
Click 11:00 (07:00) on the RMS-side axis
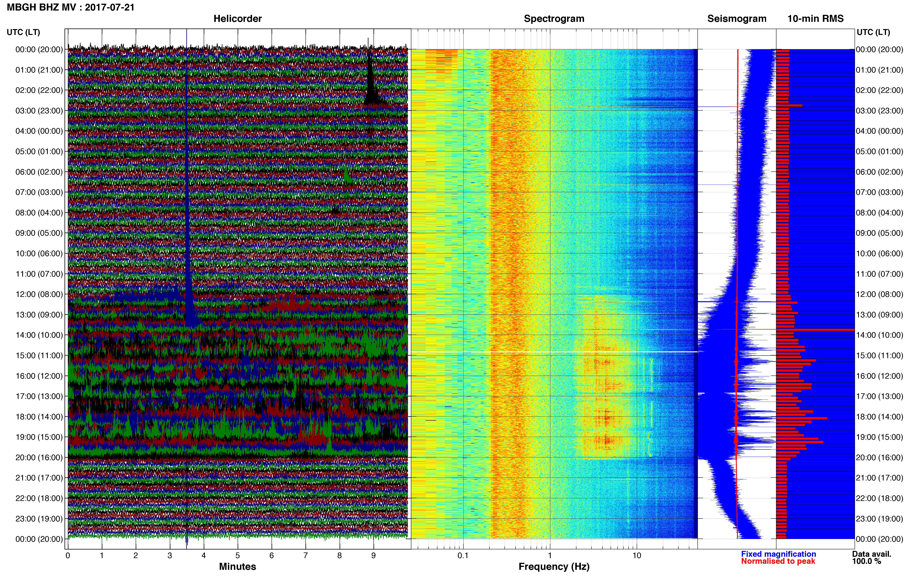pos(879,274)
